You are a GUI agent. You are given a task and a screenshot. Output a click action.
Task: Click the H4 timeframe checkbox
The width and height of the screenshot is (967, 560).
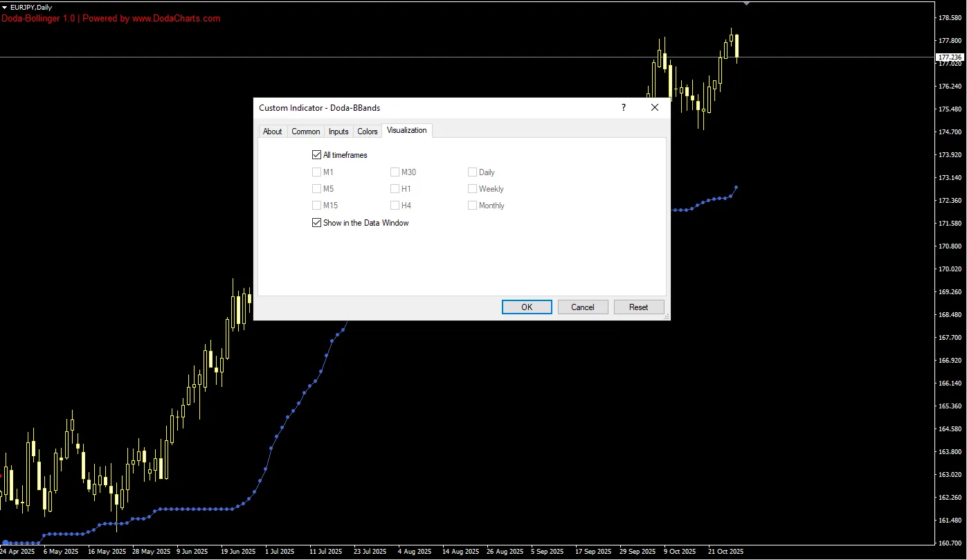tap(395, 206)
